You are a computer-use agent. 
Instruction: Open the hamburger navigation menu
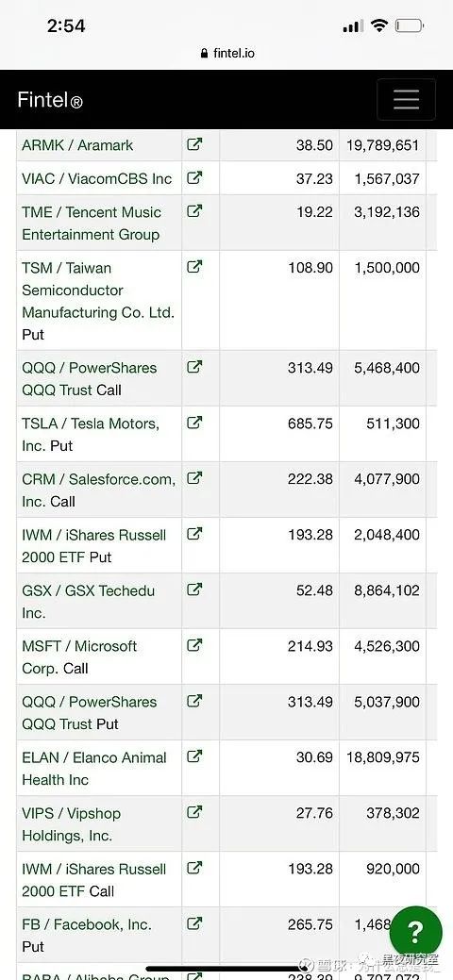(406, 99)
